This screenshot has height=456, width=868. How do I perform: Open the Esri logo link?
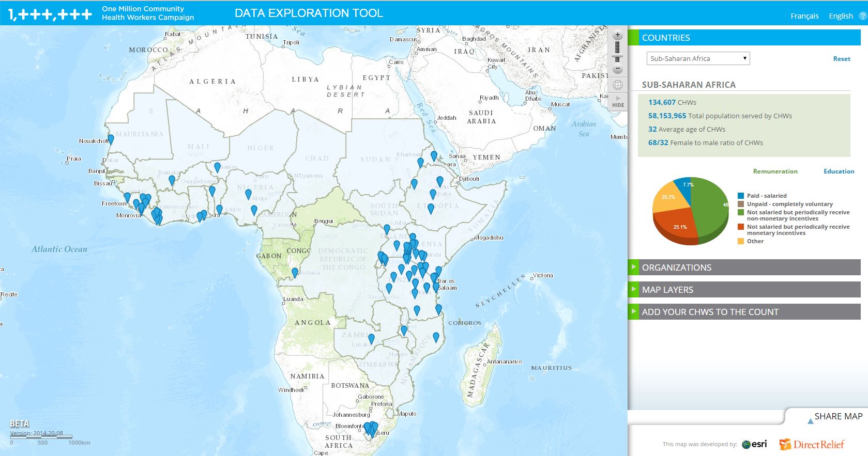point(754,444)
